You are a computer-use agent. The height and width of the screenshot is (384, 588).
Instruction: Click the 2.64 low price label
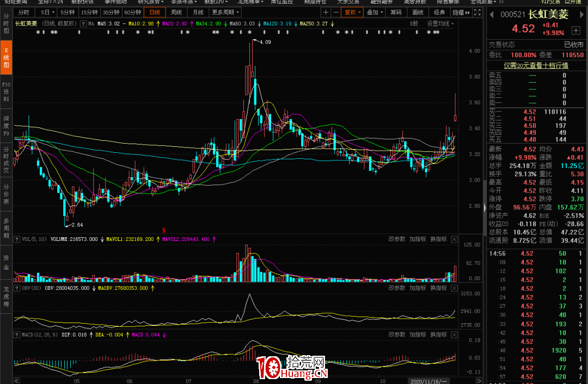77,225
